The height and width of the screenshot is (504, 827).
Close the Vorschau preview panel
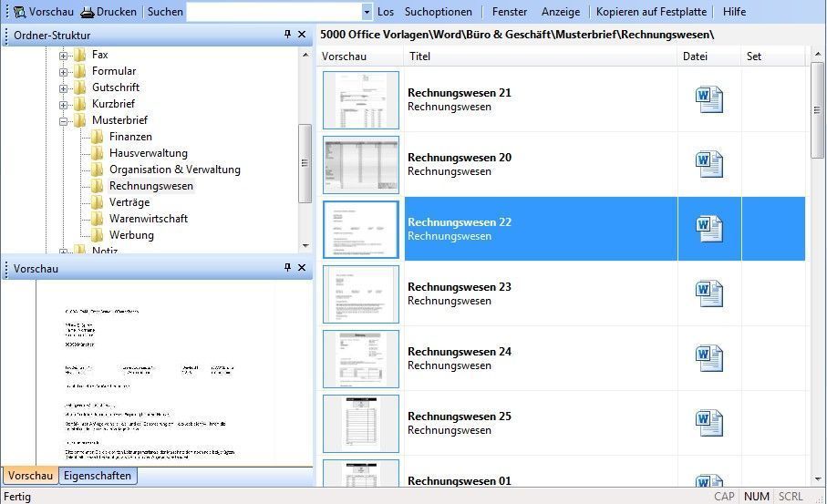pos(302,268)
